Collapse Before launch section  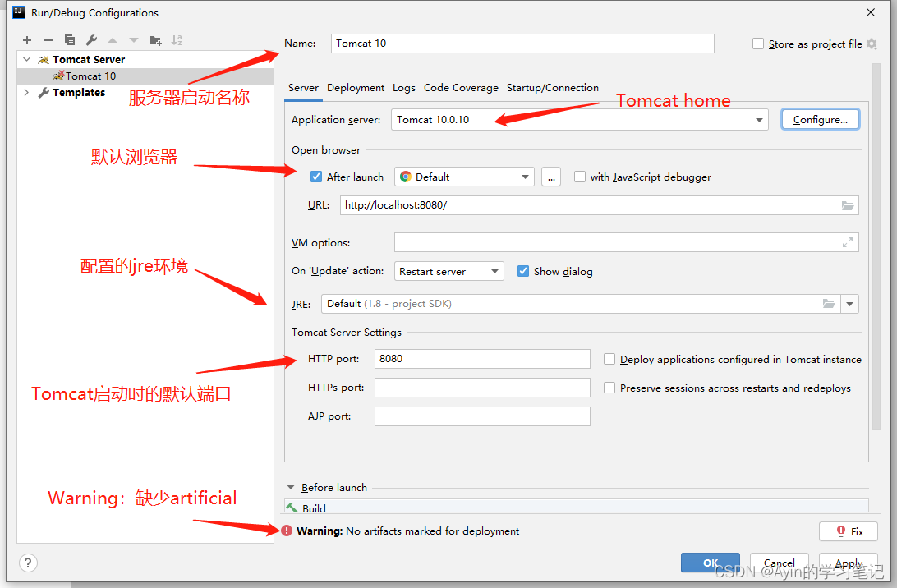[x=291, y=487]
